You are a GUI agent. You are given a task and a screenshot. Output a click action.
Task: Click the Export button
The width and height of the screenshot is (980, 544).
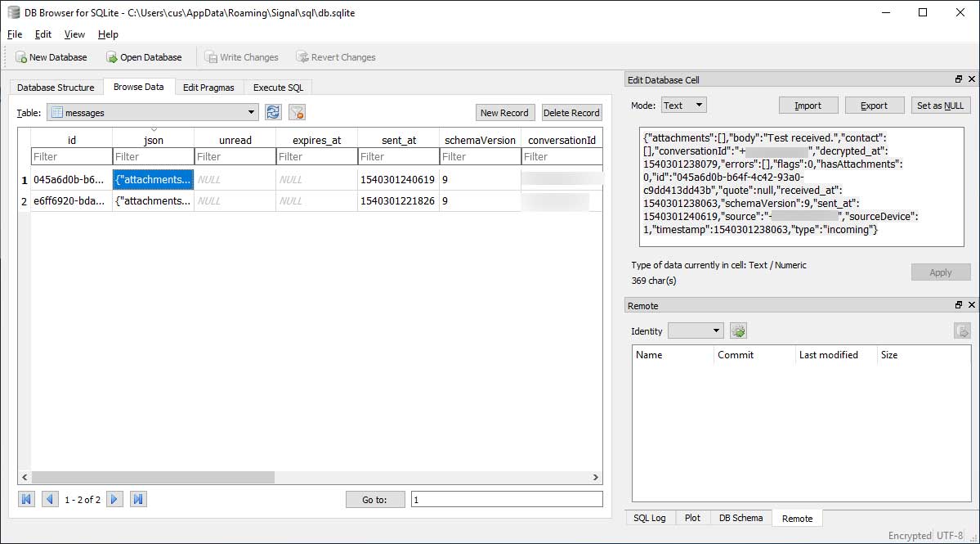pos(874,105)
